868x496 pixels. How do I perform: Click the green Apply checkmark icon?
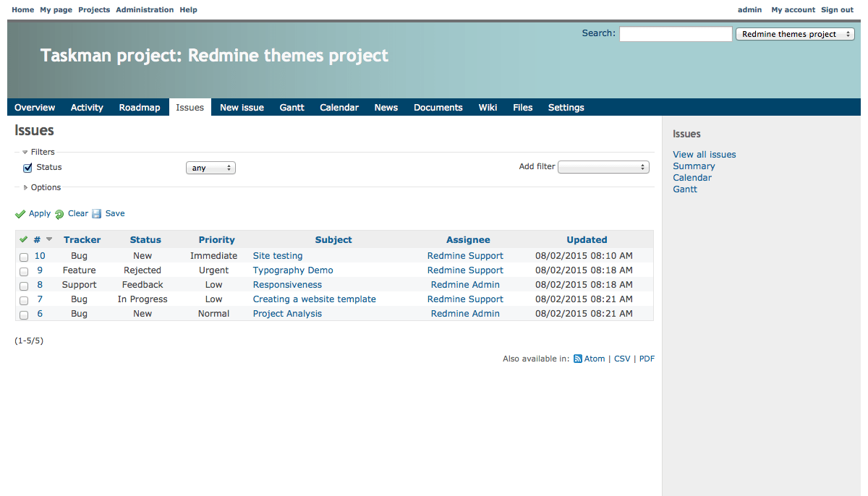click(20, 214)
